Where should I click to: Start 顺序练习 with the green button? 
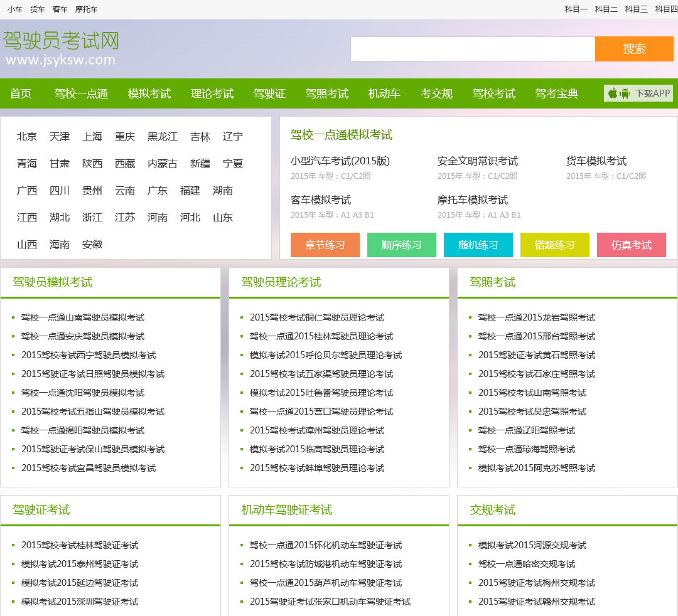point(402,245)
